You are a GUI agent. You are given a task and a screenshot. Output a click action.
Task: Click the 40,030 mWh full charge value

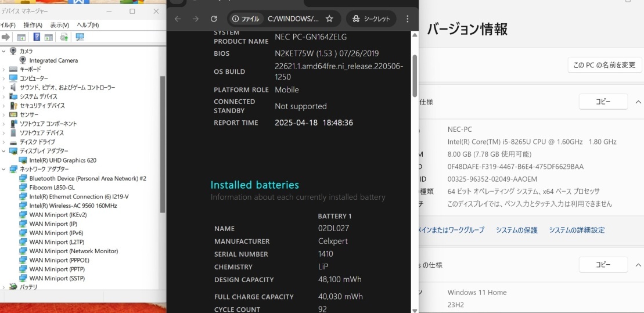340,297
